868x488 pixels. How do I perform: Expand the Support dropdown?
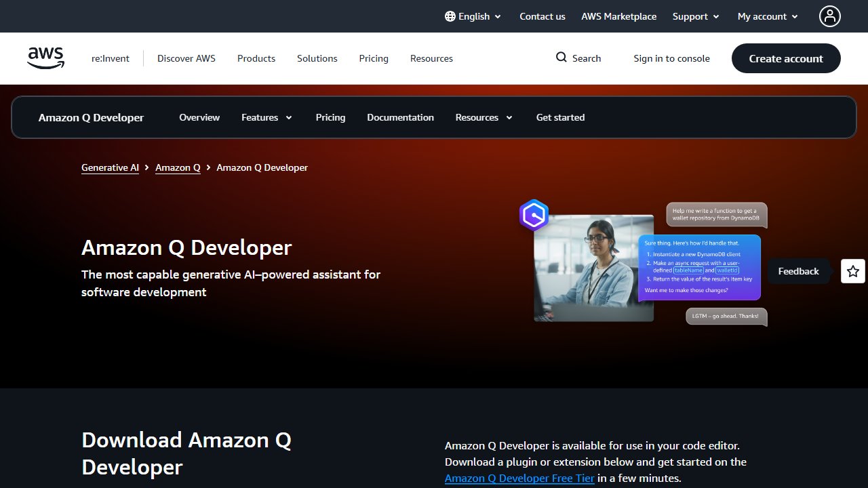coord(696,16)
